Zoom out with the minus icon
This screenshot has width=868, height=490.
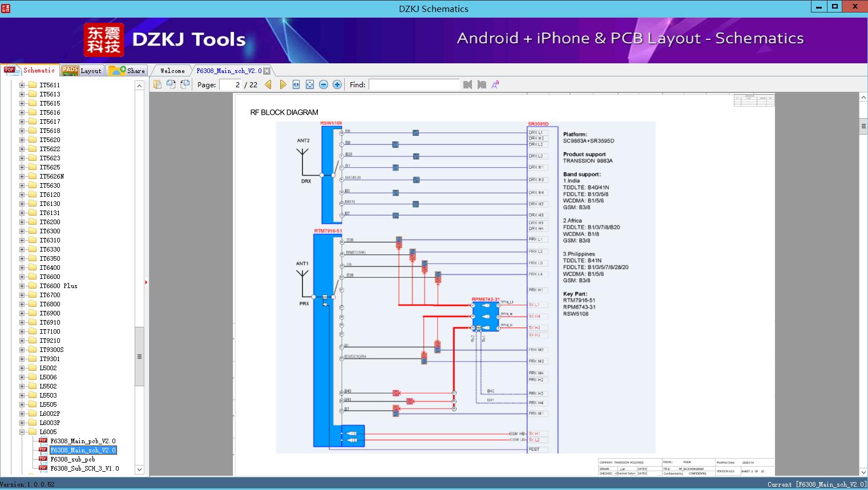click(324, 84)
